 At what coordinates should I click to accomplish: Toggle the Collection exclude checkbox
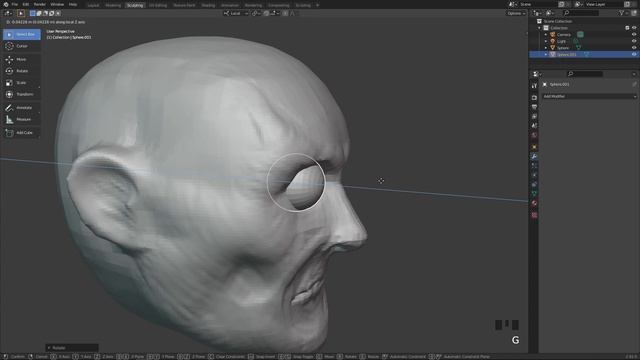pyautogui.click(x=627, y=28)
